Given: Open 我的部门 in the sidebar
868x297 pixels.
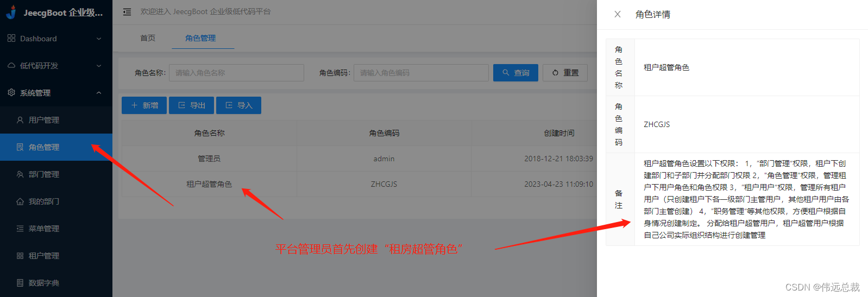Looking at the screenshot, I should 56,201.
